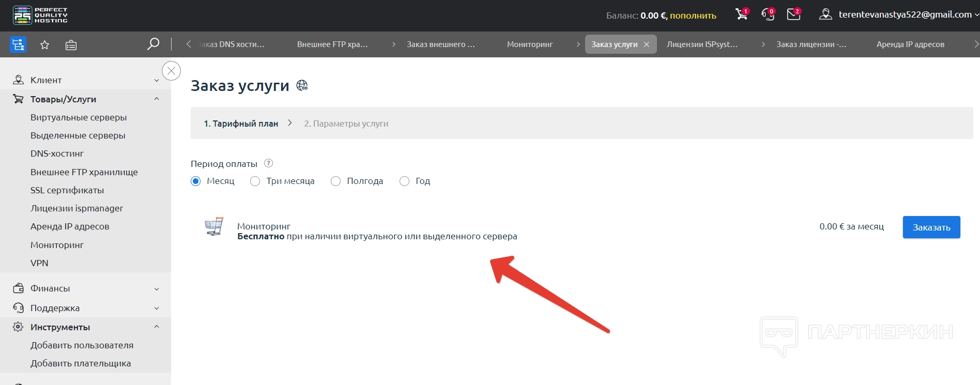Select the Полгода payment period
The width and height of the screenshot is (980, 385).
[x=335, y=181]
